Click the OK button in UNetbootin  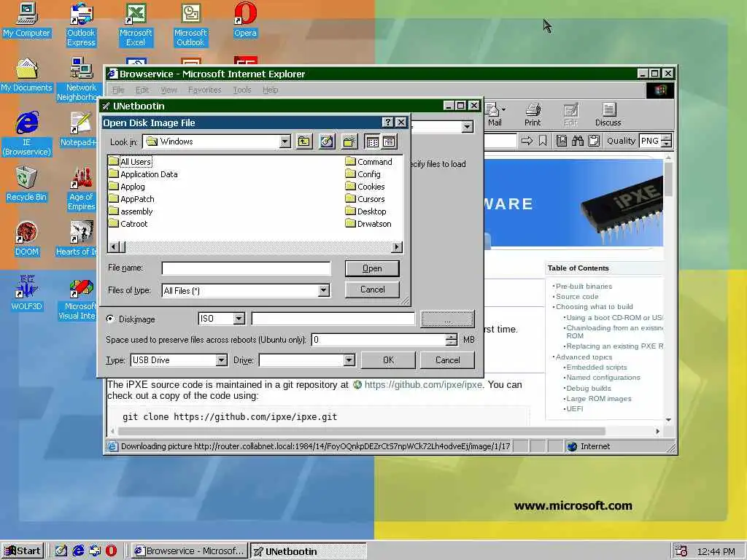(388, 360)
